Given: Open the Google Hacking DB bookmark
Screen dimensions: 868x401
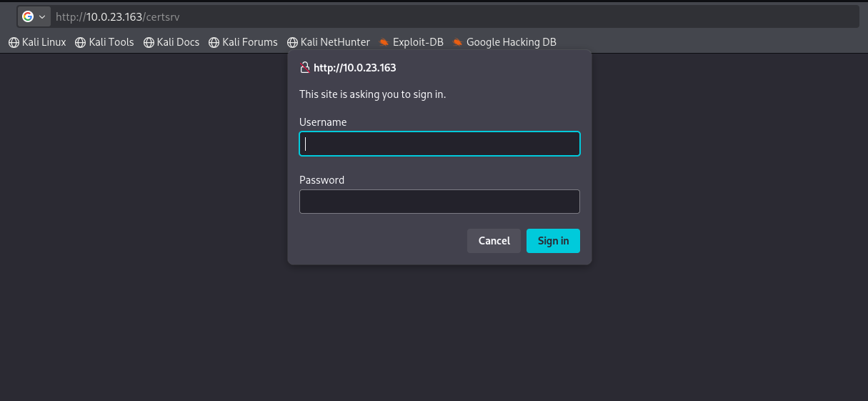Looking at the screenshot, I should click(x=504, y=42).
